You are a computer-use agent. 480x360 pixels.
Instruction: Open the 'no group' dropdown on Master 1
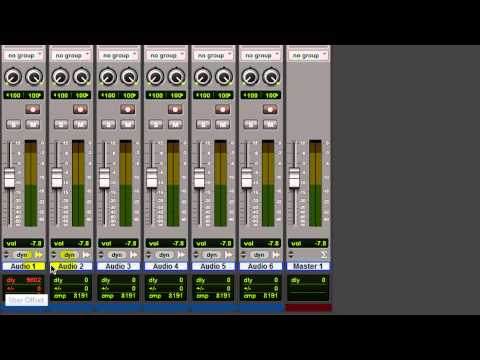308,55
